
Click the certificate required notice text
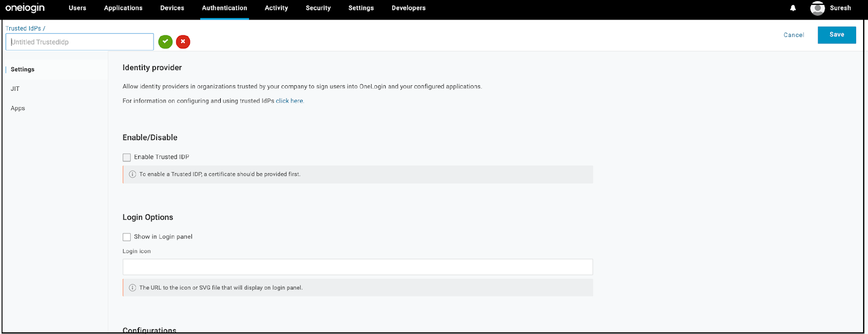point(220,174)
